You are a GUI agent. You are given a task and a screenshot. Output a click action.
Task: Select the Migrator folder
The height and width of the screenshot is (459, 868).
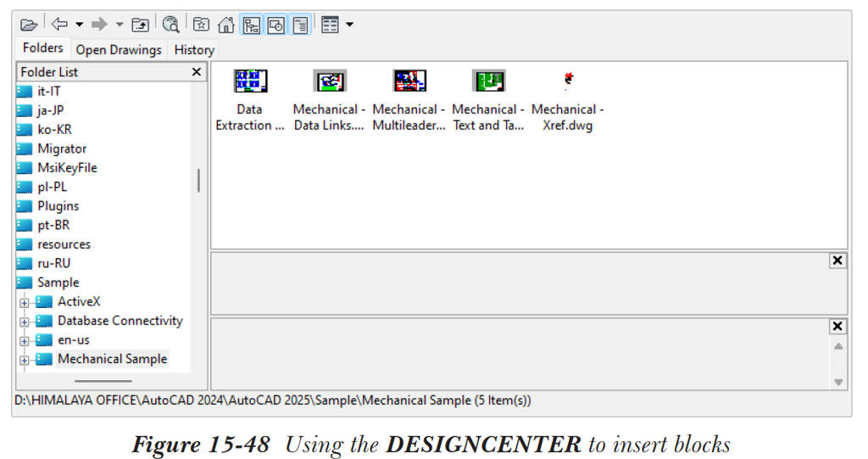tap(62, 148)
